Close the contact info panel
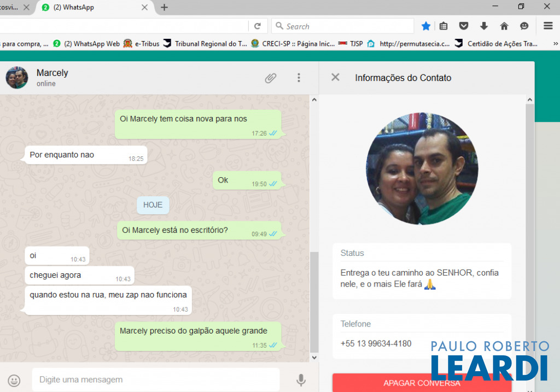This screenshot has width=560, height=392. (x=335, y=78)
